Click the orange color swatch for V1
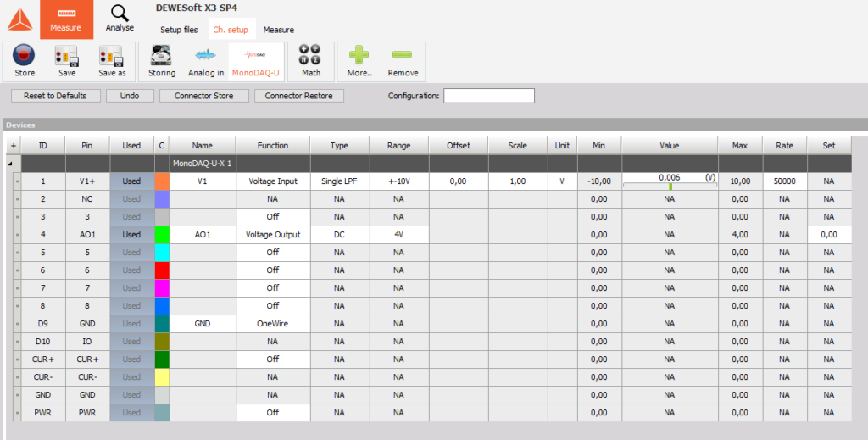 click(x=162, y=181)
